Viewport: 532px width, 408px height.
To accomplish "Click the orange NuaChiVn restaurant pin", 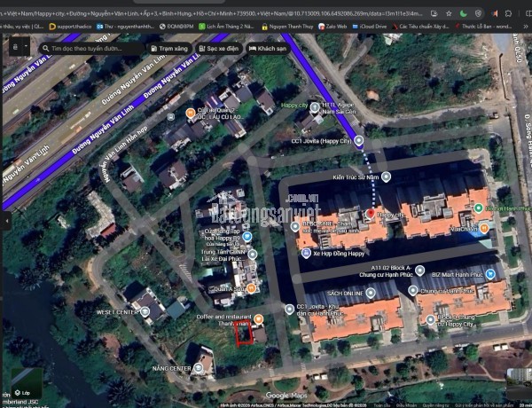I will tap(484, 228).
